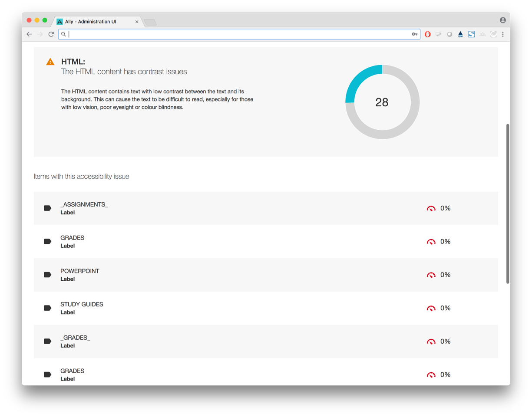
Task: Open a new browser tab
Action: pos(150,22)
